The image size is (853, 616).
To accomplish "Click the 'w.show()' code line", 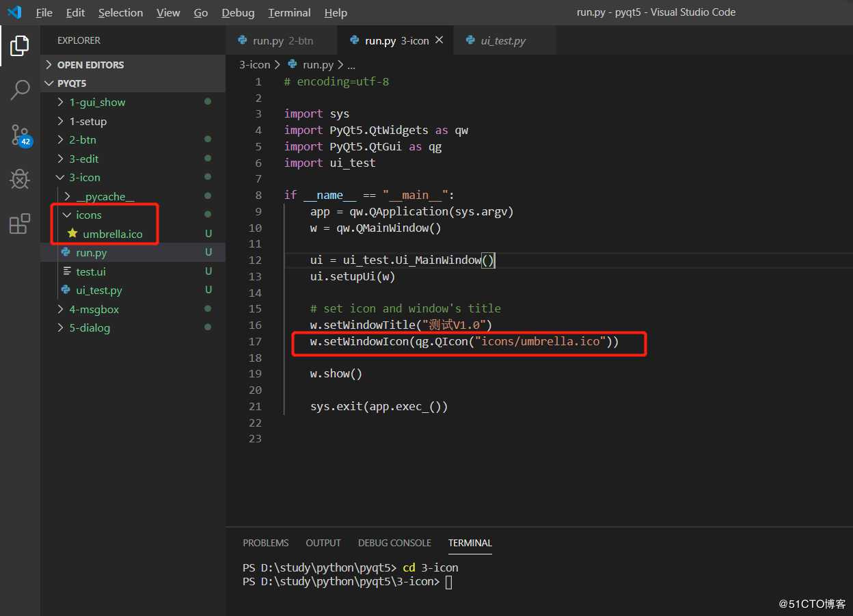I will click(336, 373).
